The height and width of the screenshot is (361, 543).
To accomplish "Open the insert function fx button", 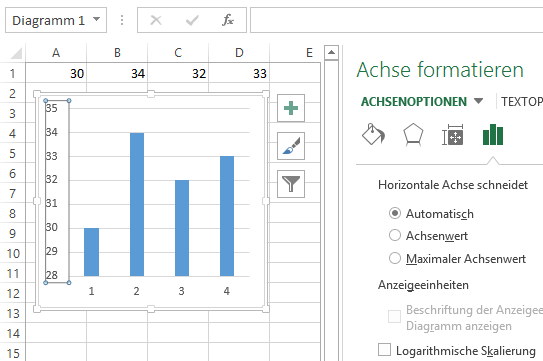I will (x=228, y=20).
